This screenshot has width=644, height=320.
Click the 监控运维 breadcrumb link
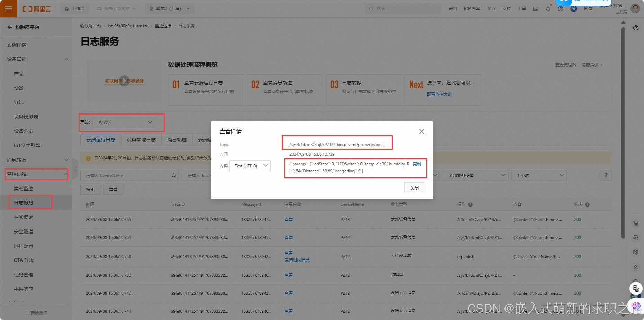[163, 26]
